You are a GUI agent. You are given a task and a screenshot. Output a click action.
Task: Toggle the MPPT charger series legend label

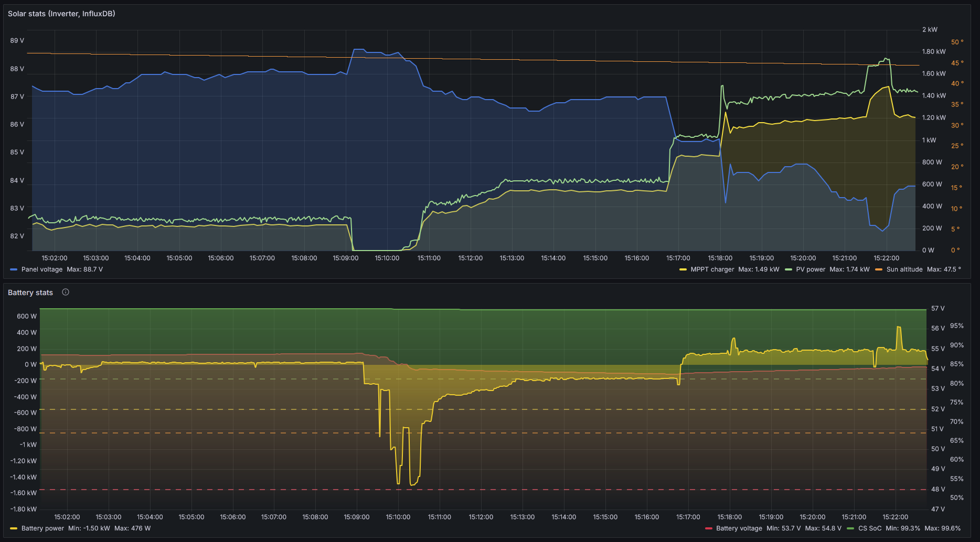[x=712, y=269]
